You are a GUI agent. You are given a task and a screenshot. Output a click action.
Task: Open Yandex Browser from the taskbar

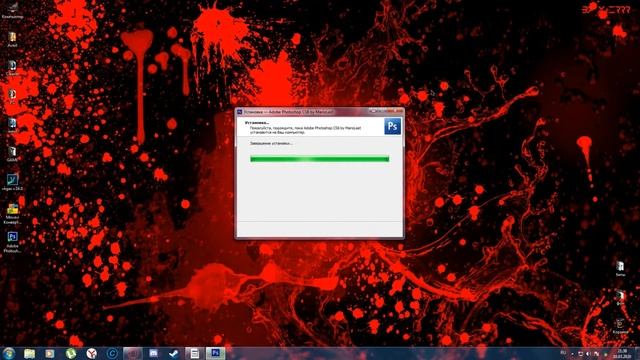pyautogui.click(x=92, y=353)
